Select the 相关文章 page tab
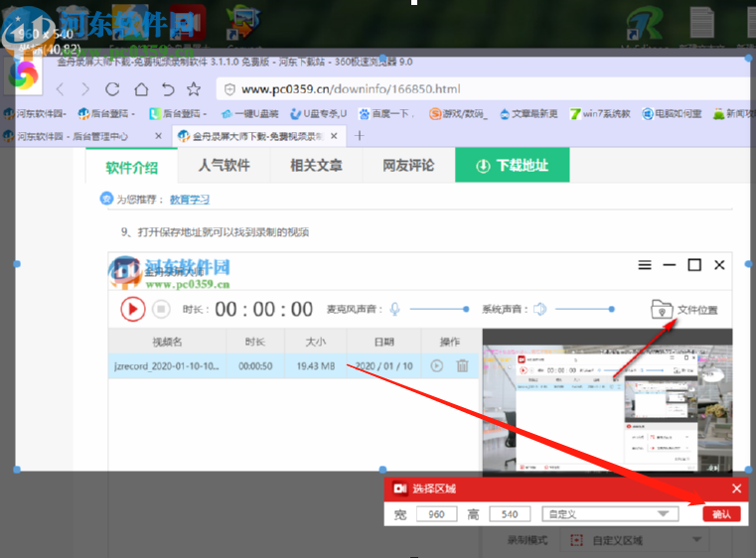Viewport: 756px width, 558px height. [x=316, y=165]
